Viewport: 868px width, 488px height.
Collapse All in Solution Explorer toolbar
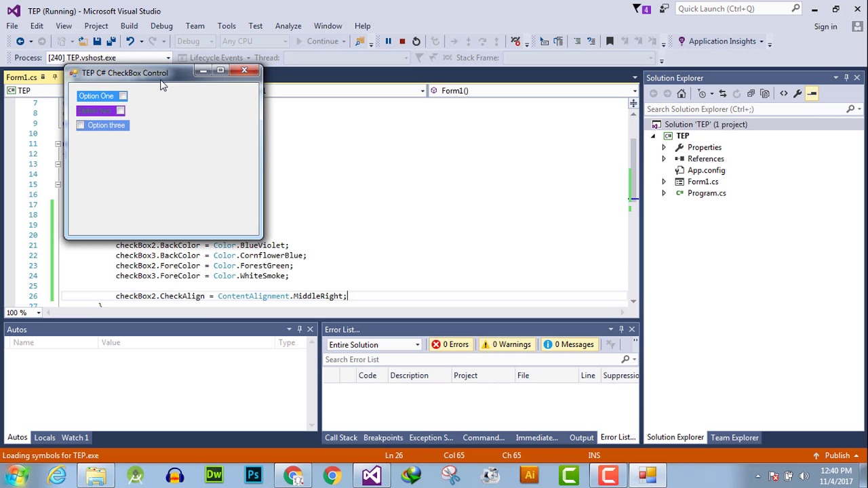point(751,94)
